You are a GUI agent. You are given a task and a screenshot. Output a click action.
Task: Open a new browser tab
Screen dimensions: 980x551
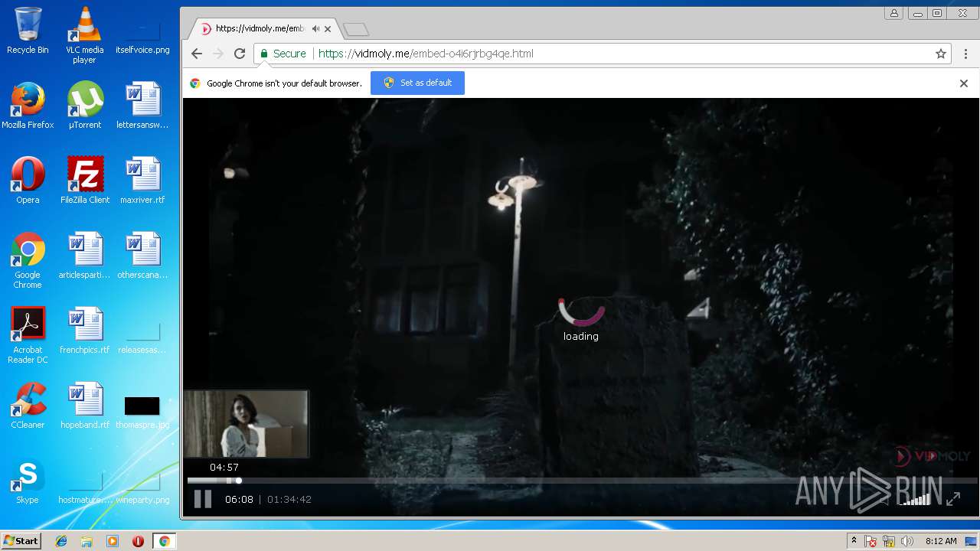[356, 30]
